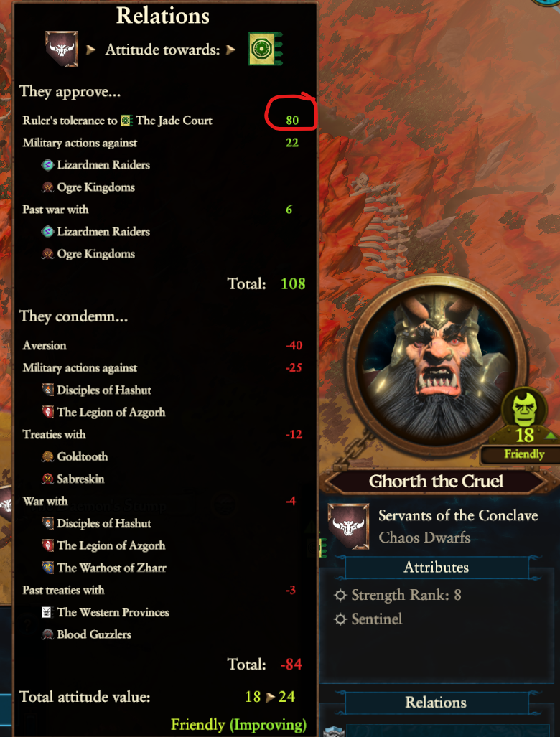Click The Warhost of Zharr faction icon
The width and height of the screenshot is (560, 737).
(x=48, y=568)
